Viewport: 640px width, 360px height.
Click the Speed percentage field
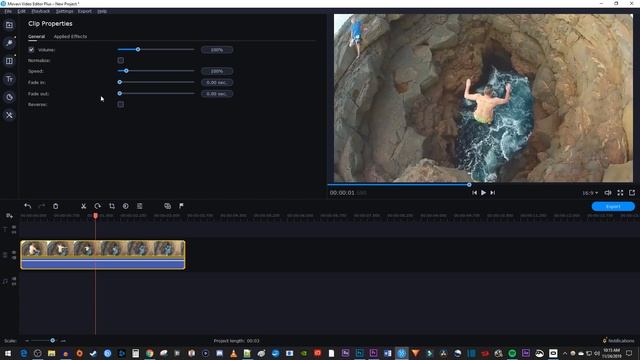(x=217, y=71)
